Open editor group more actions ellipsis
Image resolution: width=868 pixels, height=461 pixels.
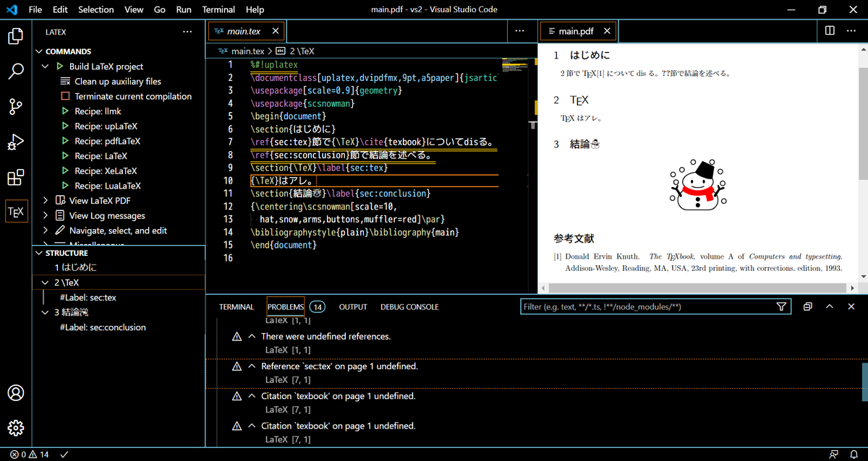tap(520, 31)
